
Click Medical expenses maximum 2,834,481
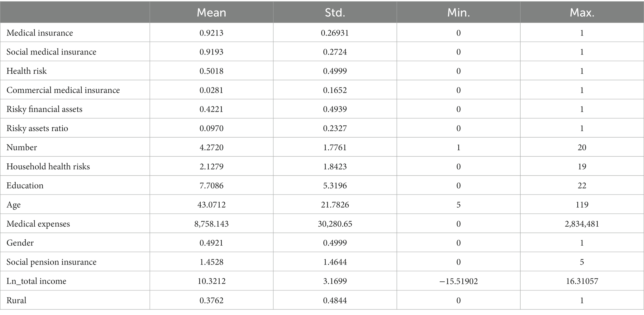582,224
